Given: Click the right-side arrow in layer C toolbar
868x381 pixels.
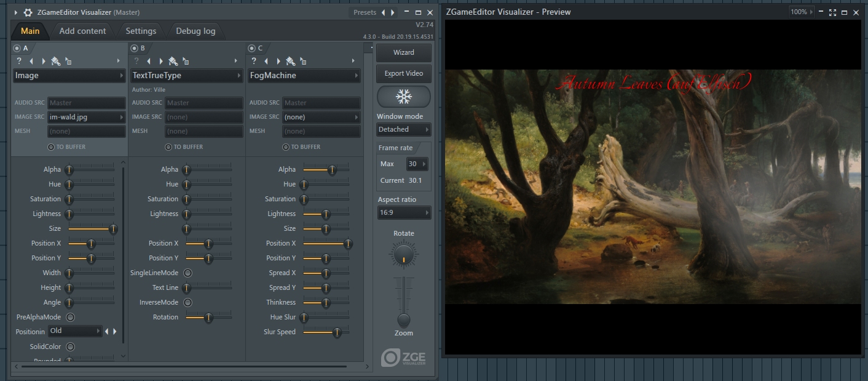Looking at the screenshot, I should (353, 61).
